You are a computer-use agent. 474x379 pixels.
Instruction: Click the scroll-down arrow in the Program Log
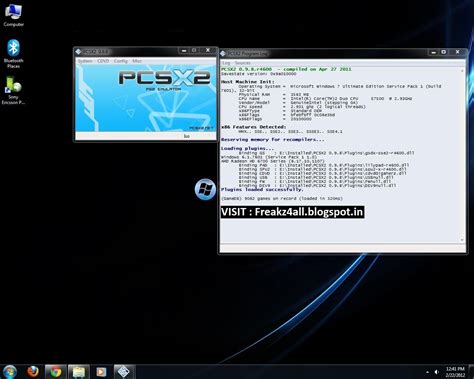[462, 239]
